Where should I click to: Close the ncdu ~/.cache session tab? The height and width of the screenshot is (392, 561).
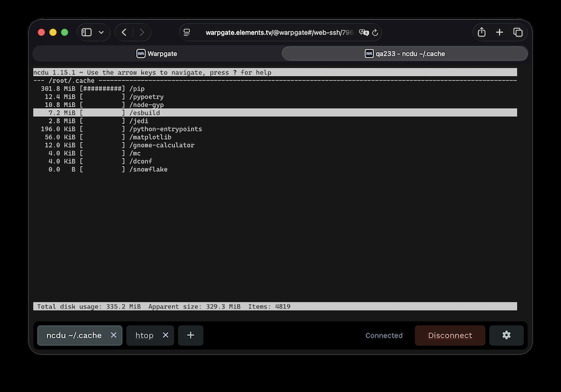[113, 335]
